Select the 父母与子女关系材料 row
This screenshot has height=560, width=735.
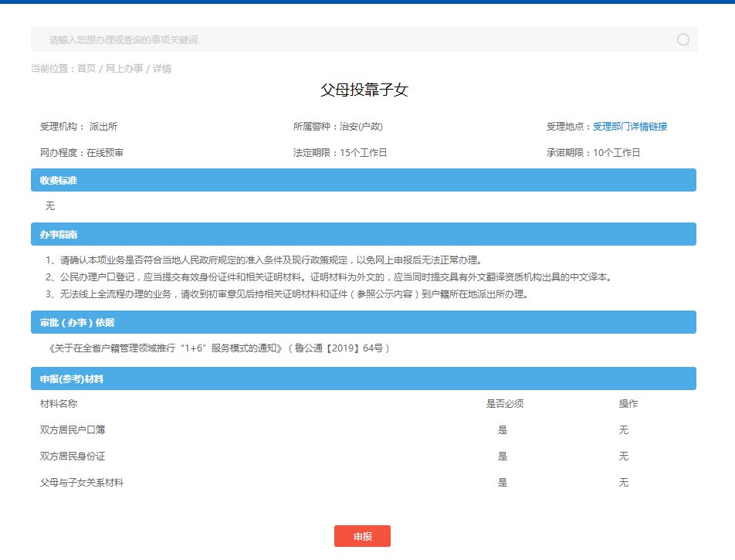coord(82,483)
